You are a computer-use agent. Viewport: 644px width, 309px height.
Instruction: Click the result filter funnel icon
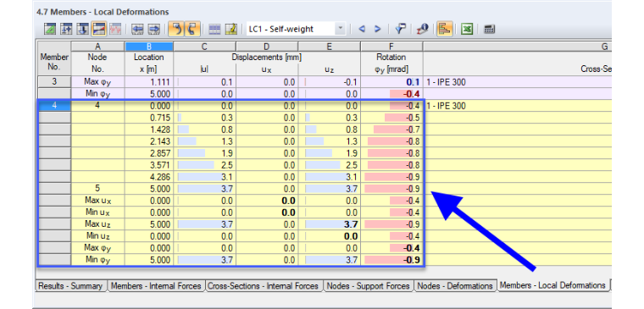pos(401,29)
